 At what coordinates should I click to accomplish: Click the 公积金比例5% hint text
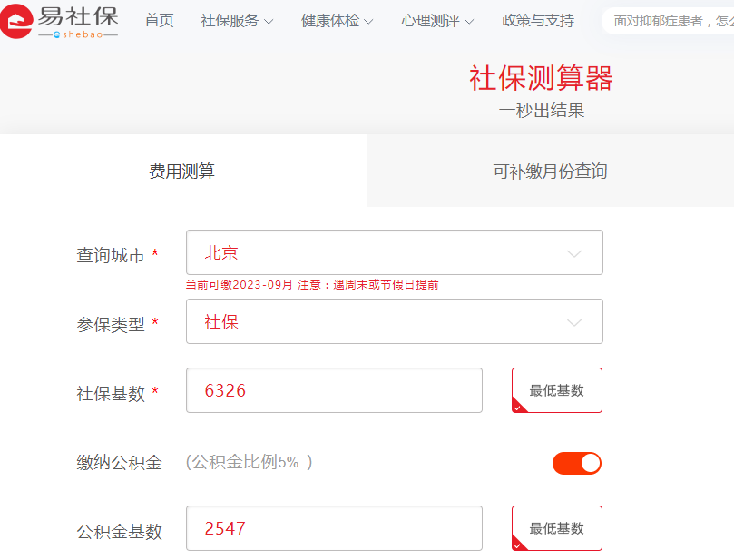[x=250, y=462]
